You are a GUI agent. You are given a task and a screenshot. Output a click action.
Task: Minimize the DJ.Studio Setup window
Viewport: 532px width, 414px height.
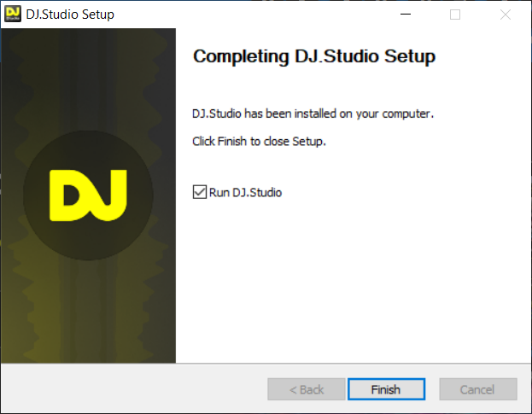(406, 15)
